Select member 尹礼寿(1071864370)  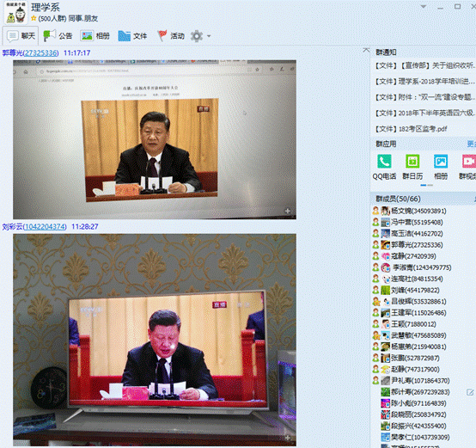click(x=420, y=381)
